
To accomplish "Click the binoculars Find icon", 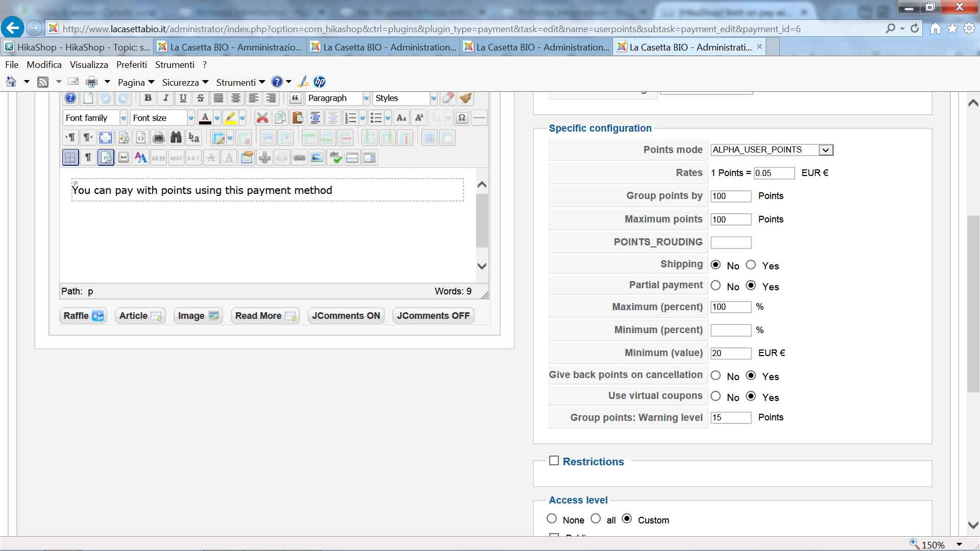I will pyautogui.click(x=176, y=138).
